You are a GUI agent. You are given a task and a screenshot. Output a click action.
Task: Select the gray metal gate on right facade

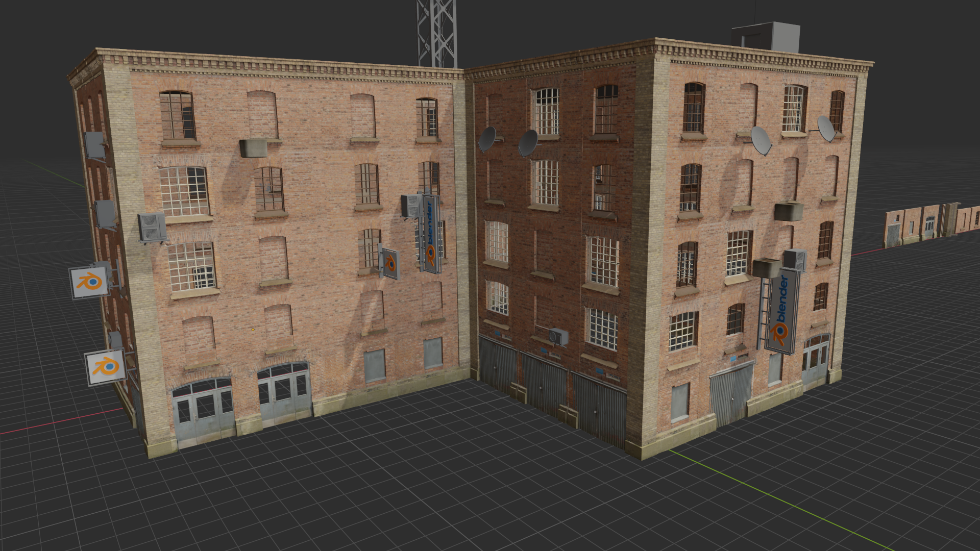pyautogui.click(x=731, y=394)
